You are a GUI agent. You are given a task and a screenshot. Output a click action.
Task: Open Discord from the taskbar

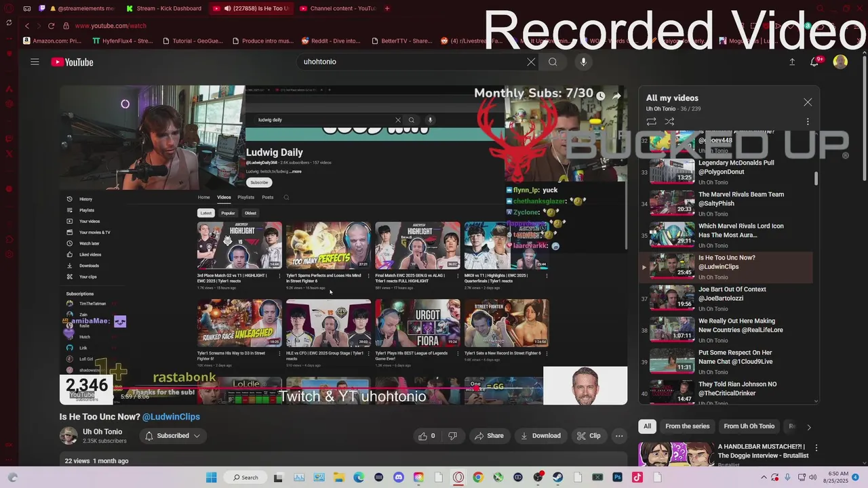pyautogui.click(x=398, y=477)
